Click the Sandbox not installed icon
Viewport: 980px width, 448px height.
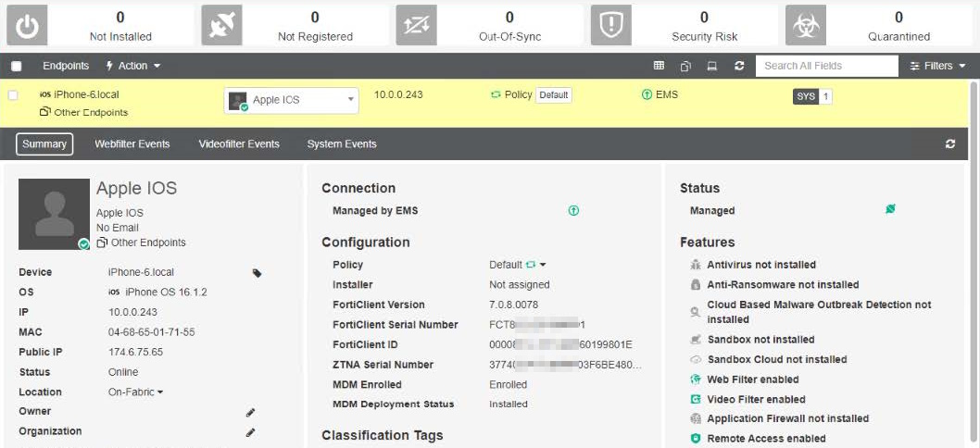(696, 340)
